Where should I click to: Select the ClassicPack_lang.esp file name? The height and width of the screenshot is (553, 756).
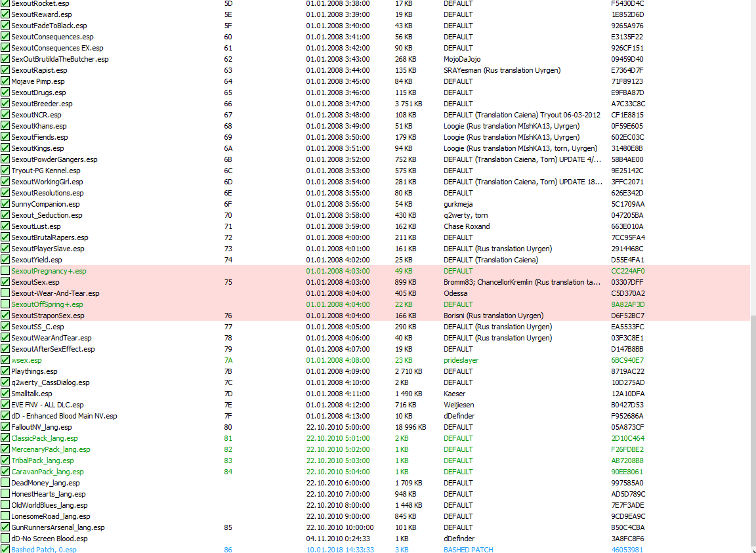(x=44, y=438)
